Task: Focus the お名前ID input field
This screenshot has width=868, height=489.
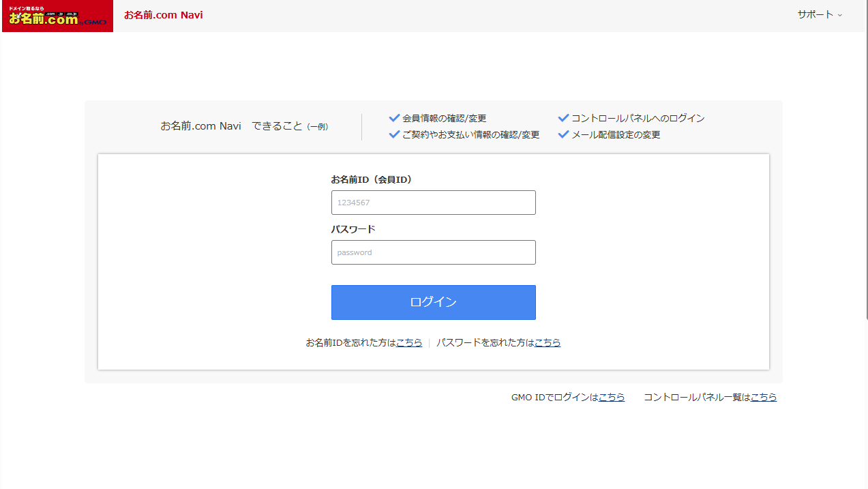Action: [433, 203]
